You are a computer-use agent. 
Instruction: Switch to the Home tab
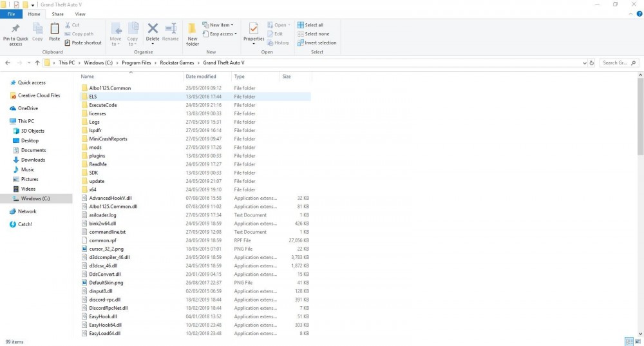tap(34, 14)
